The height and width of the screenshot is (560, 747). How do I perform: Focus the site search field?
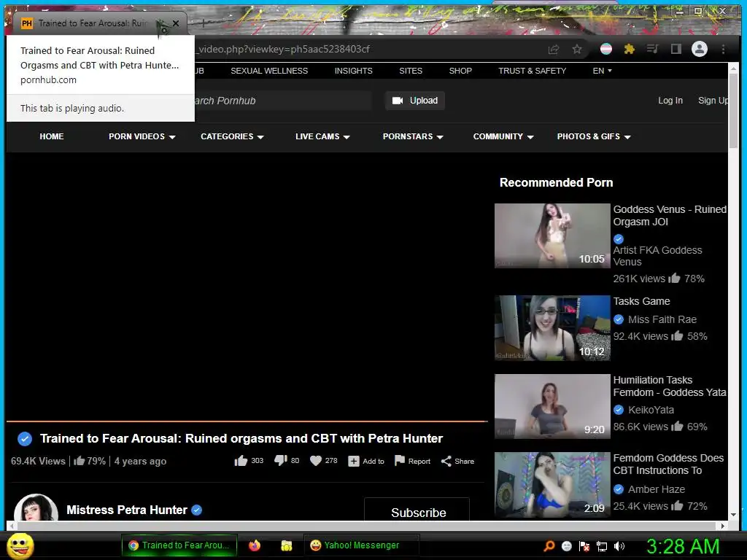(282, 101)
